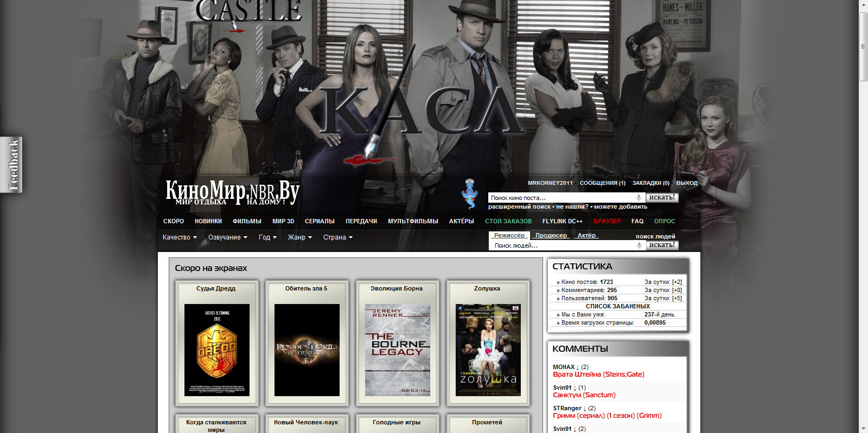Open the Гримм (сериал) (1 сезон) link

[608, 416]
